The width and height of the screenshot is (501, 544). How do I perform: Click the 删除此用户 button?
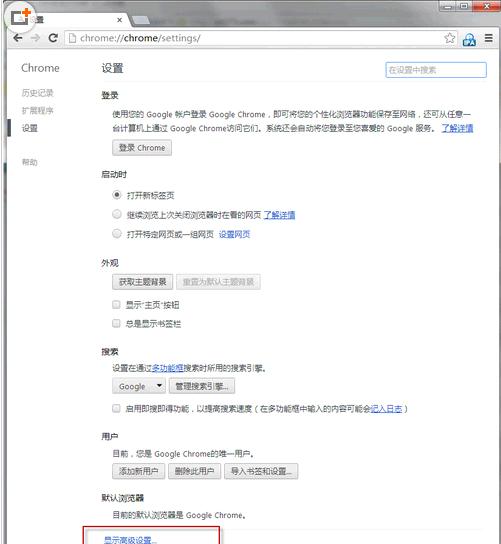[194, 471]
